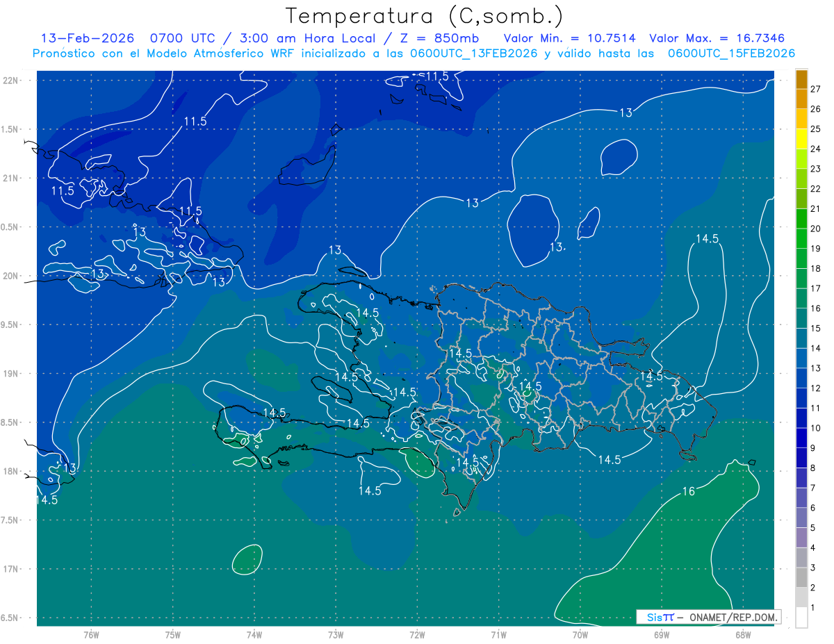Click color scale value "7"
This screenshot has height=644, width=834.
tap(813, 488)
